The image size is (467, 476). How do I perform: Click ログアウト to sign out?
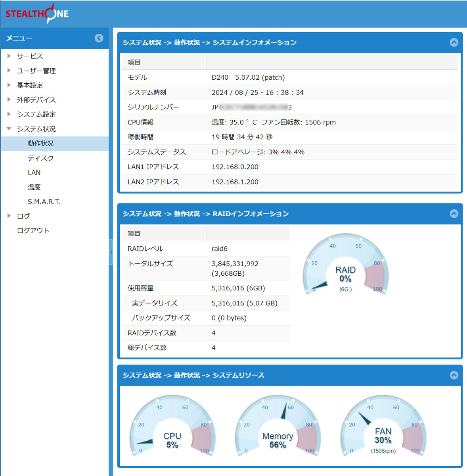[33, 231]
